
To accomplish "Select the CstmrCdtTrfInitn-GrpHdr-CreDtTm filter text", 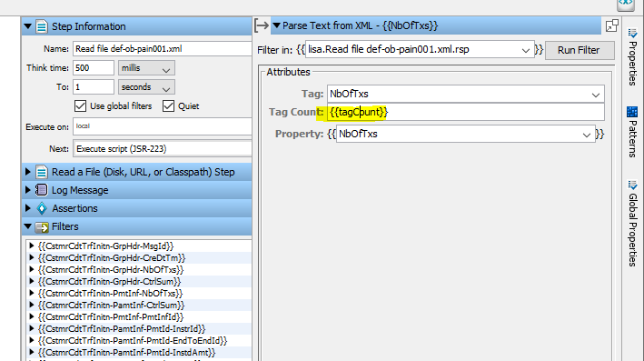I will click(112, 258).
